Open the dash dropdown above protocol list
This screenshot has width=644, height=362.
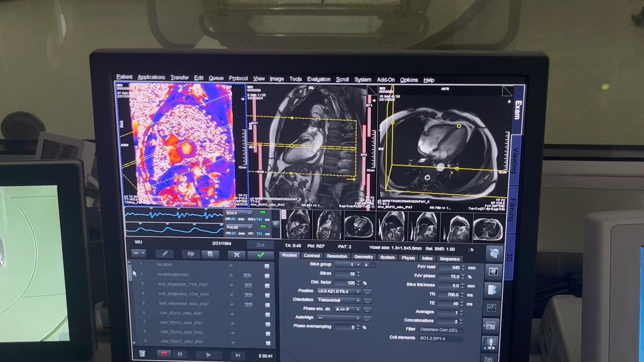point(139,253)
